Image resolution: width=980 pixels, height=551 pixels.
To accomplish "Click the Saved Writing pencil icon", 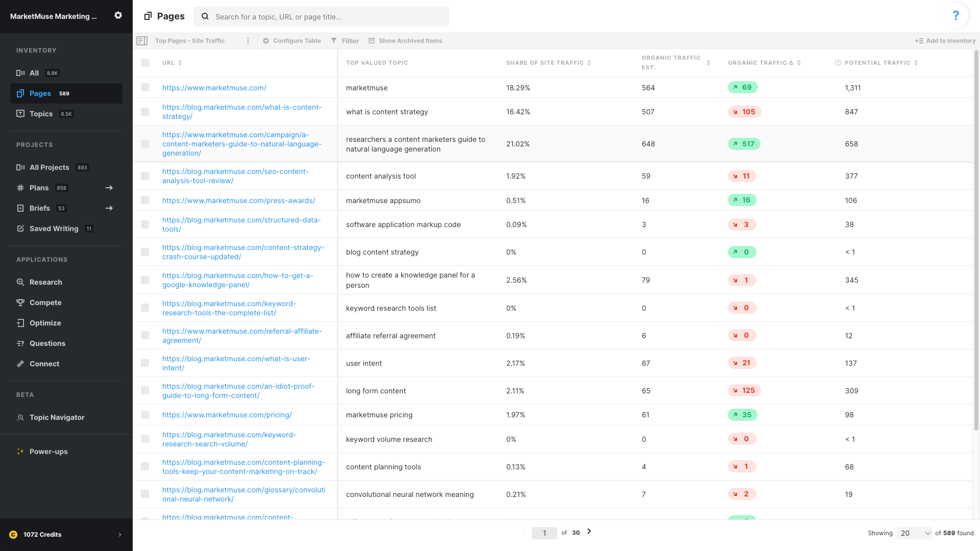I will [20, 229].
